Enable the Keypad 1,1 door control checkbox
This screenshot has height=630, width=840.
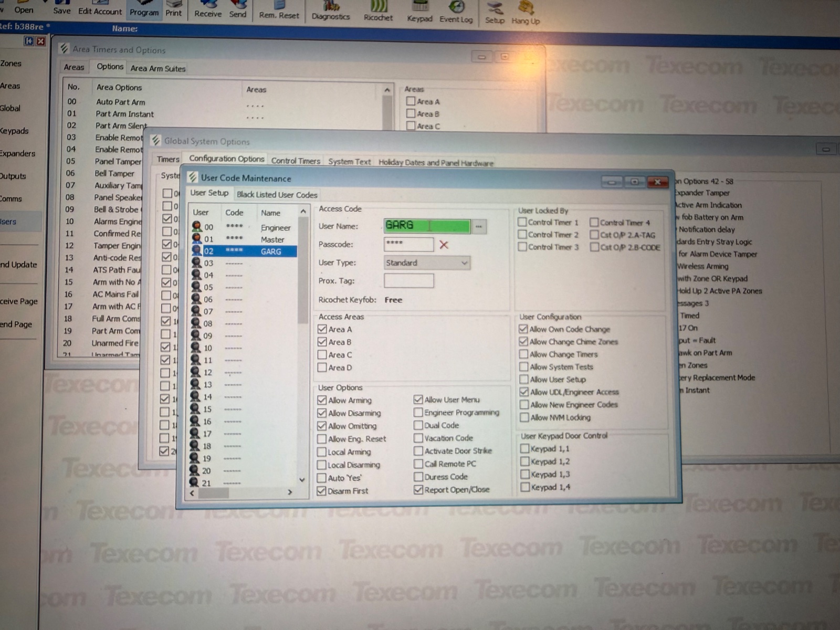[524, 448]
